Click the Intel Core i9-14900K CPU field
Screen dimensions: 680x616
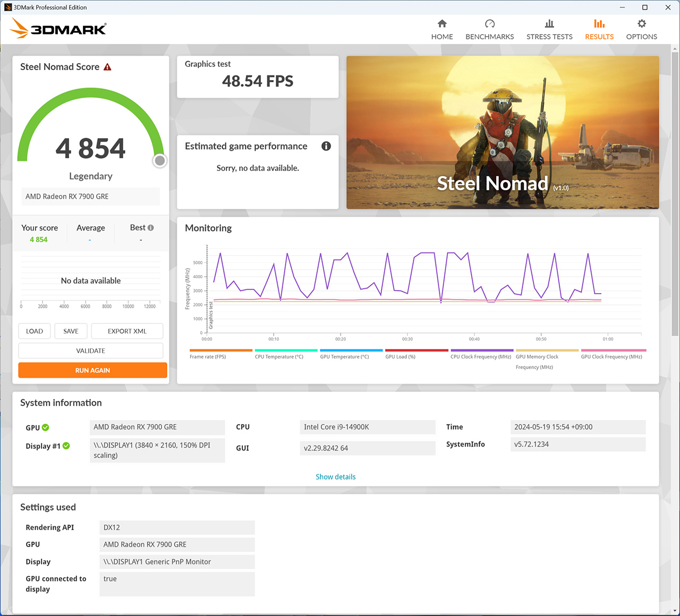[368, 427]
